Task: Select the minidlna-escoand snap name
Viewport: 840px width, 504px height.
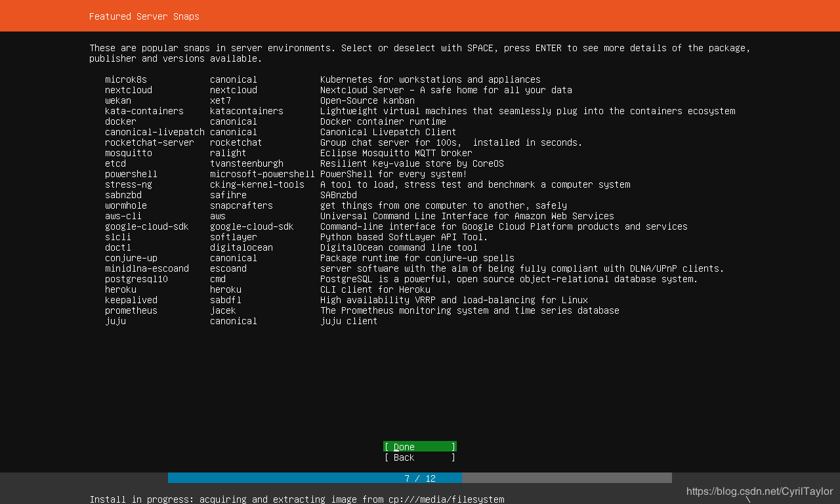Action: [147, 268]
